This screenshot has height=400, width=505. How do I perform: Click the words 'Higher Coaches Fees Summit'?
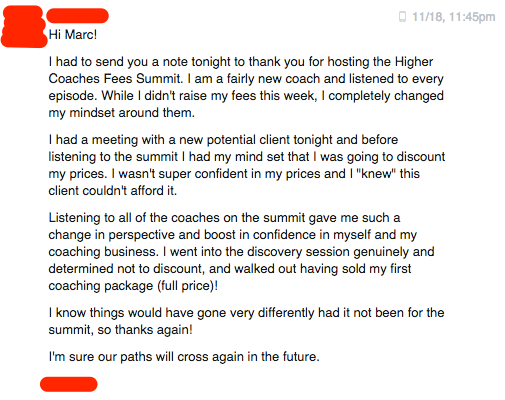tap(241, 70)
